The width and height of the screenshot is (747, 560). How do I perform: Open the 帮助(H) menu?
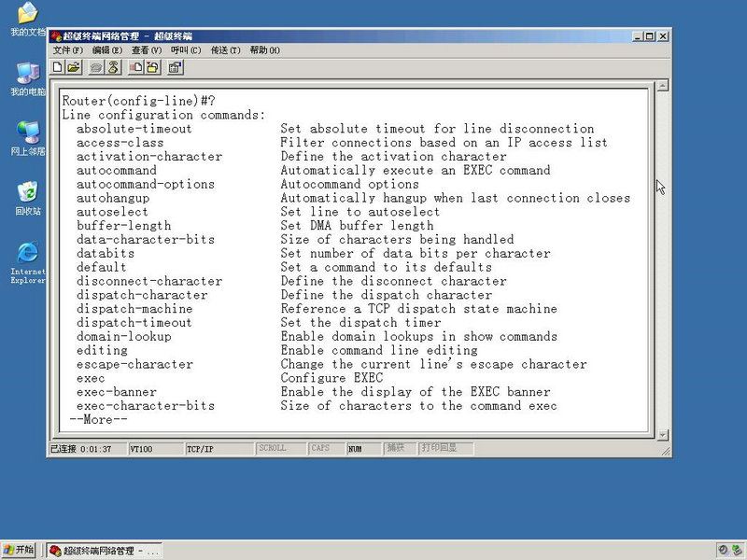click(265, 50)
